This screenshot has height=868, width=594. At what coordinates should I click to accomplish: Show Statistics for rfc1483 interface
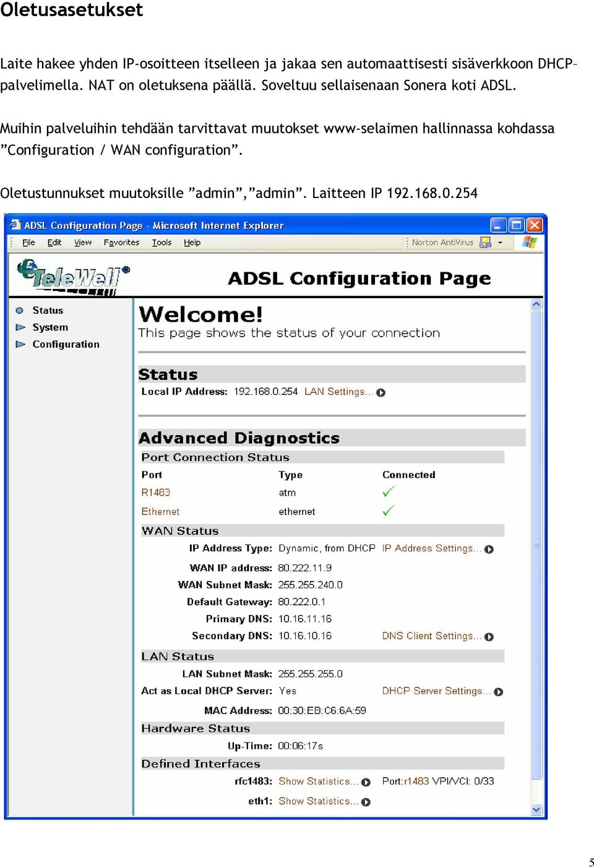coord(318,781)
